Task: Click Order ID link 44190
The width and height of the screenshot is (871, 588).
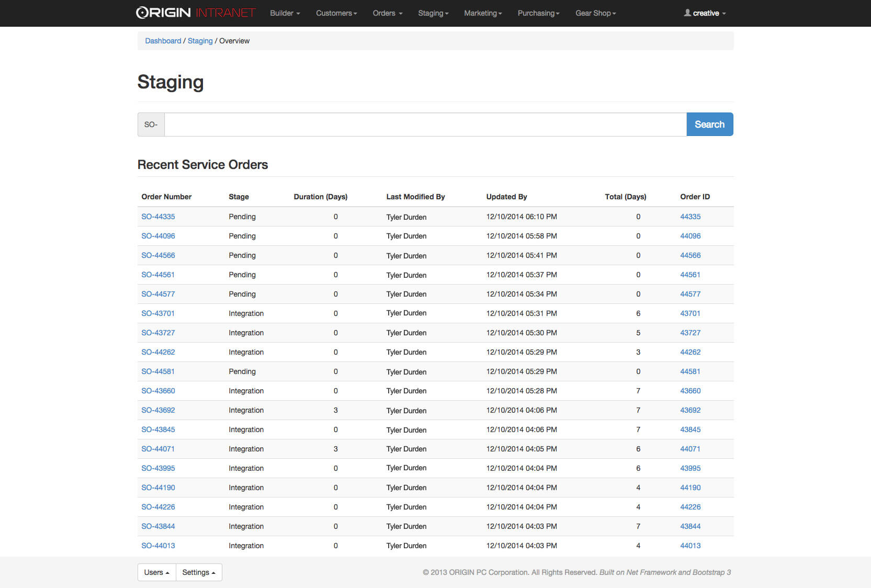Action: pyautogui.click(x=690, y=488)
